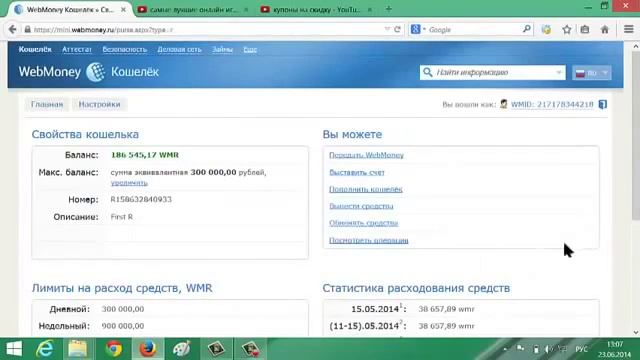The height and width of the screenshot is (360, 640).
Task: Open the Безопасность menu link
Action: [x=124, y=49]
